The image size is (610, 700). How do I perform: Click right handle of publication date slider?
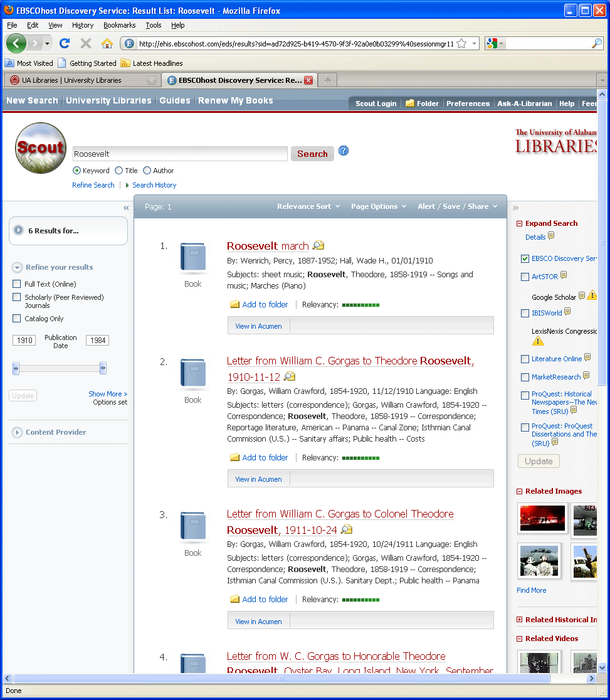pyautogui.click(x=103, y=368)
